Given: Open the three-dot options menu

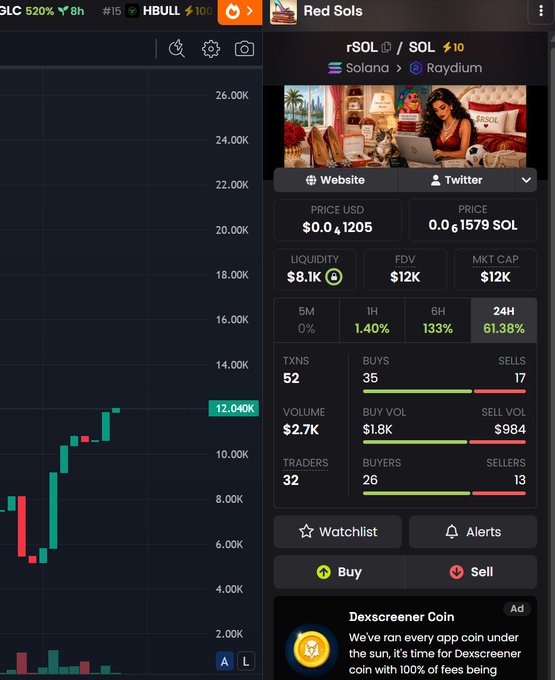Looking at the screenshot, I should pyautogui.click(x=540, y=11).
